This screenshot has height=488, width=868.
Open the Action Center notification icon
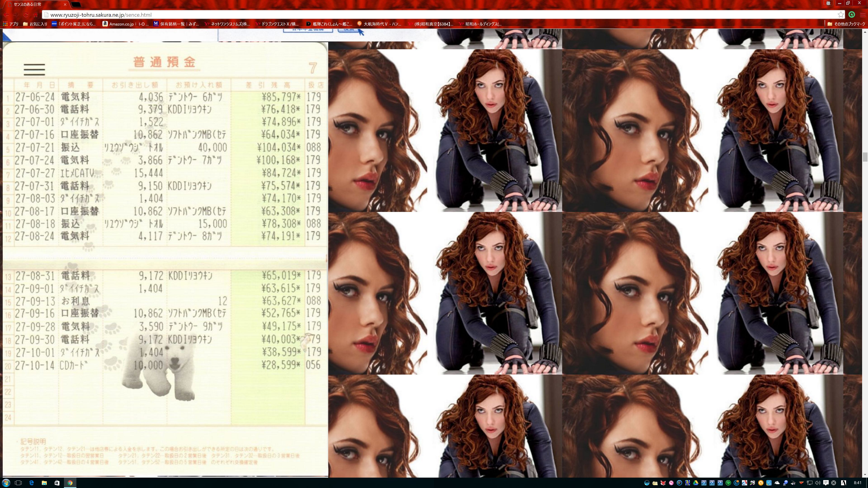pyautogui.click(x=826, y=483)
